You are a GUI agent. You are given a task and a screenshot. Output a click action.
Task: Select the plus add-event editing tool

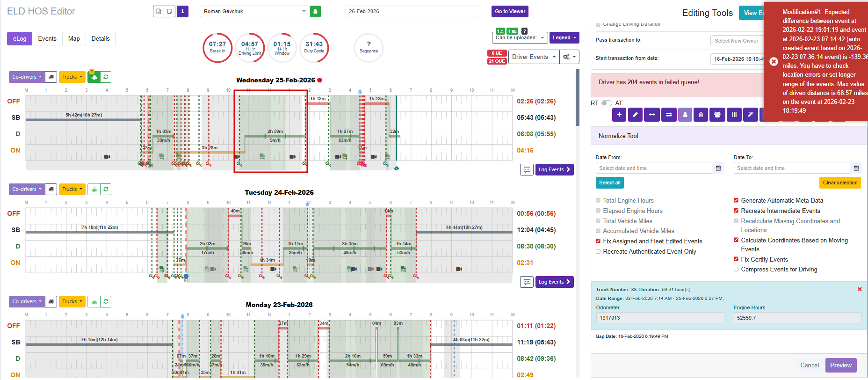pyautogui.click(x=619, y=114)
